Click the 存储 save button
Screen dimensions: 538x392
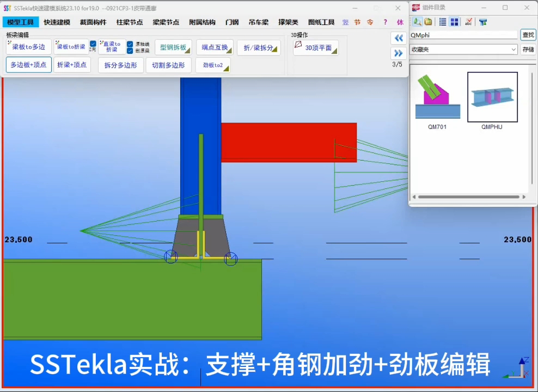(x=527, y=49)
